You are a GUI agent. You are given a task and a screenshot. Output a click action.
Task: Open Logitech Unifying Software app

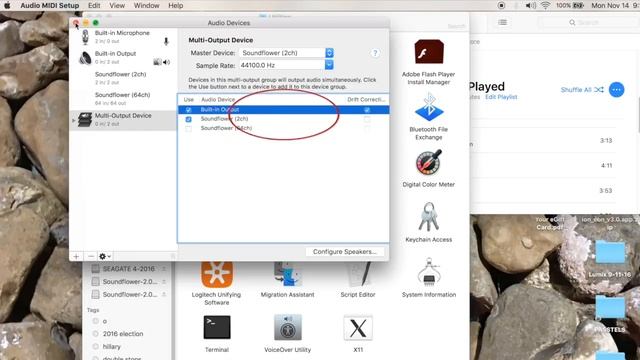(x=217, y=284)
